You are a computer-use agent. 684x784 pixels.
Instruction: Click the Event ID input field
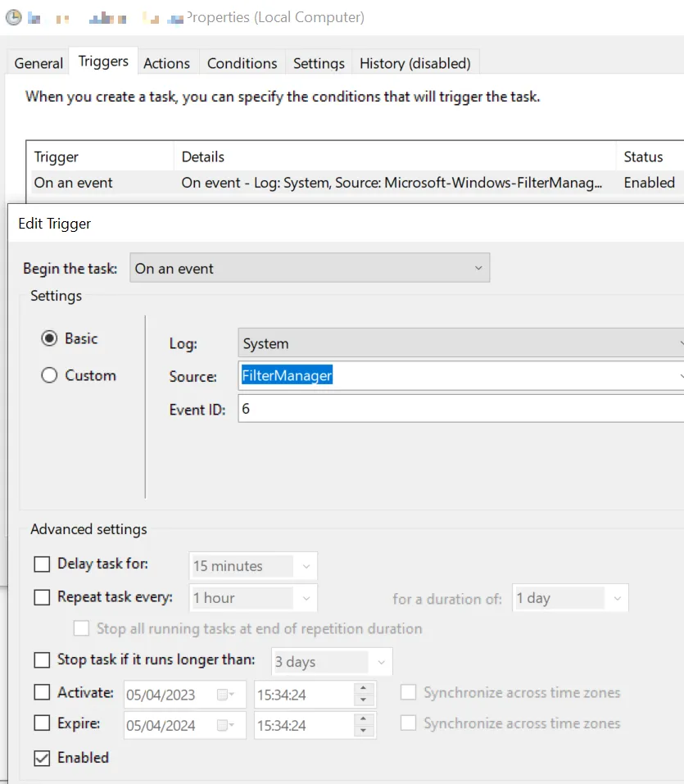pos(459,409)
